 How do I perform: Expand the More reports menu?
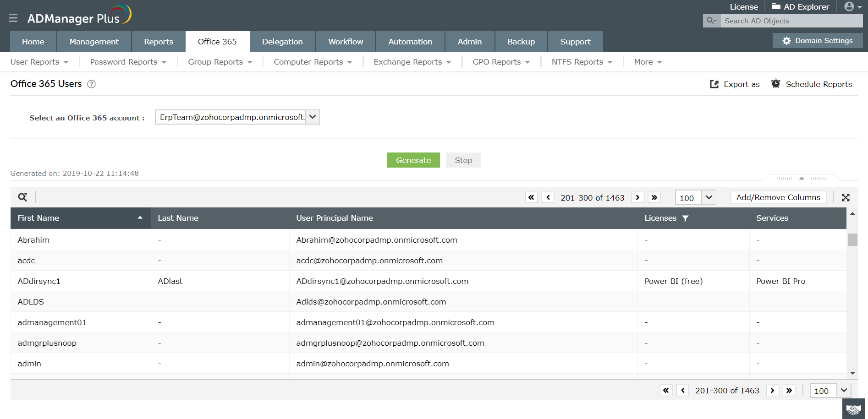point(648,62)
